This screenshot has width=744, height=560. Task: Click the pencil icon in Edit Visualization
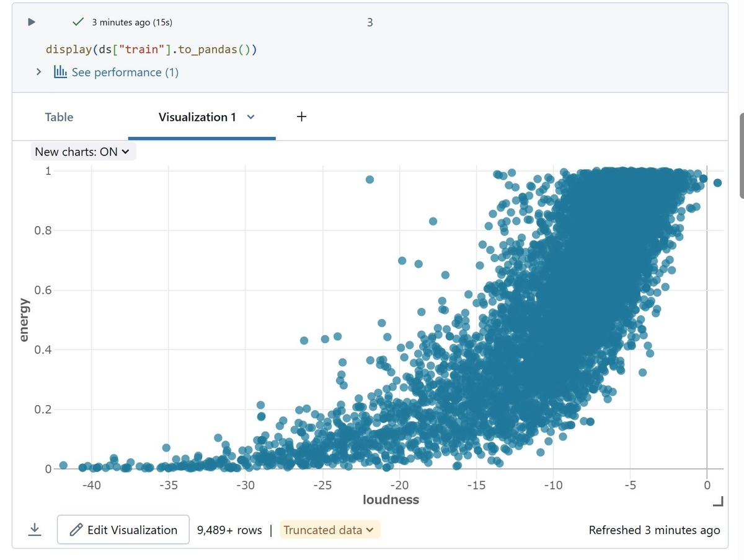pos(76,530)
